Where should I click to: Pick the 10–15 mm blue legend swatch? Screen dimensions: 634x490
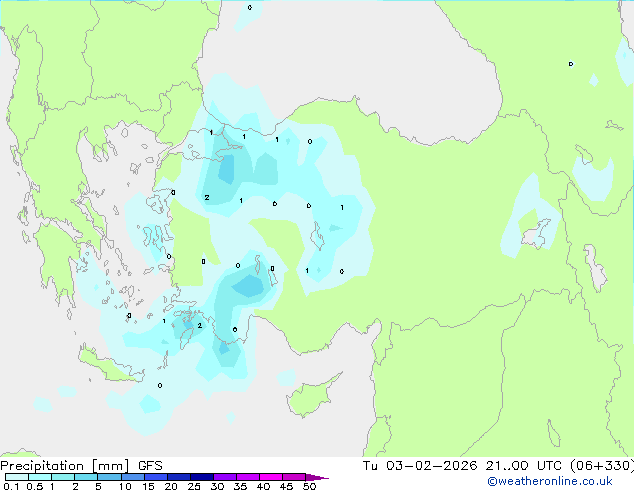(132, 477)
